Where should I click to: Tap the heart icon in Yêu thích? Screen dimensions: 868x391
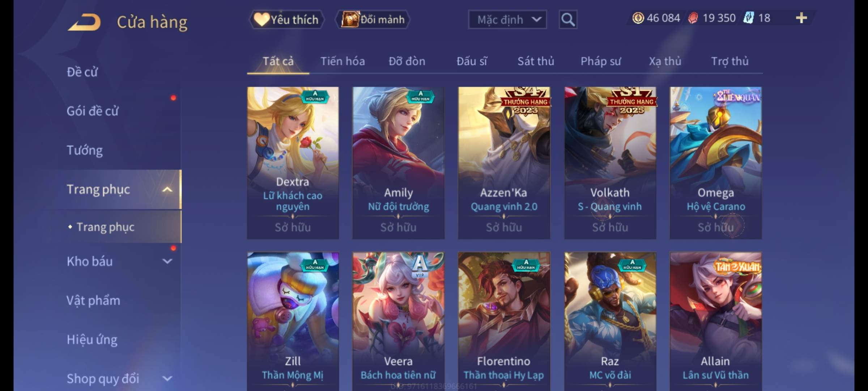pos(261,20)
